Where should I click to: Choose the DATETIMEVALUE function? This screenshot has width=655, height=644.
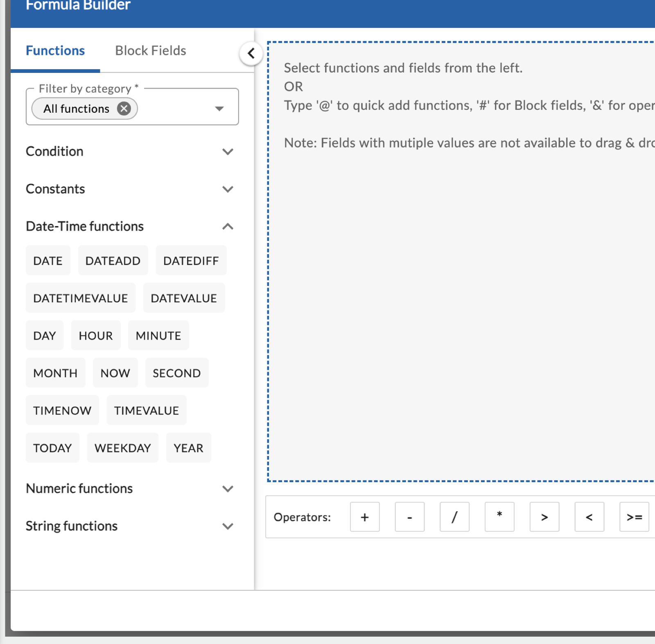coord(81,298)
